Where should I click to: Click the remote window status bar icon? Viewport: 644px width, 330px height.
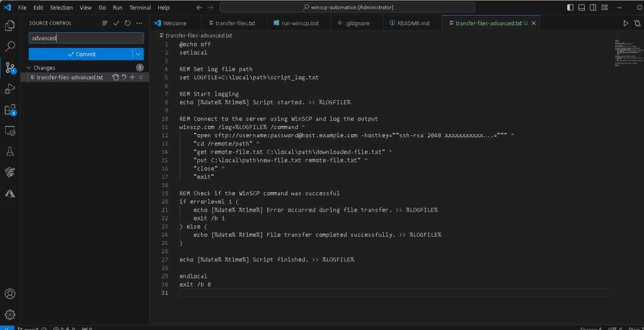[6, 327]
